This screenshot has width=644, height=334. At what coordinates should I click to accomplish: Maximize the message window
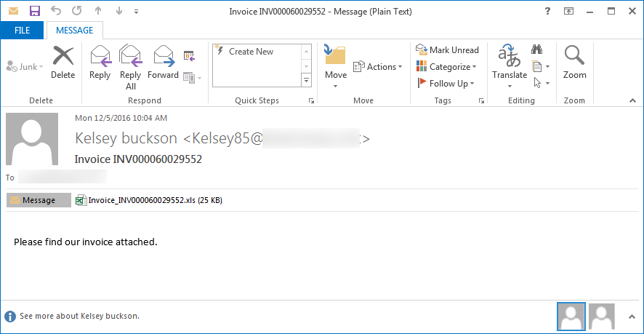pos(611,11)
